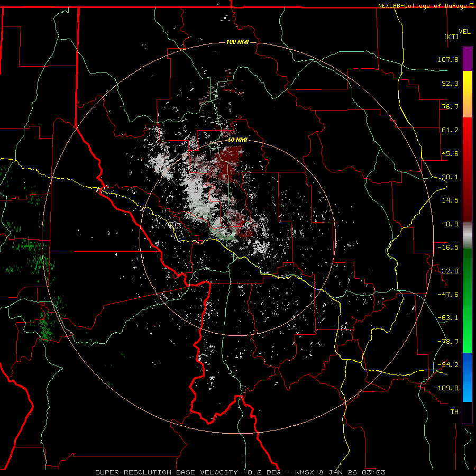
Task: Select the 14.5 velocity scale value
Action: coord(450,200)
